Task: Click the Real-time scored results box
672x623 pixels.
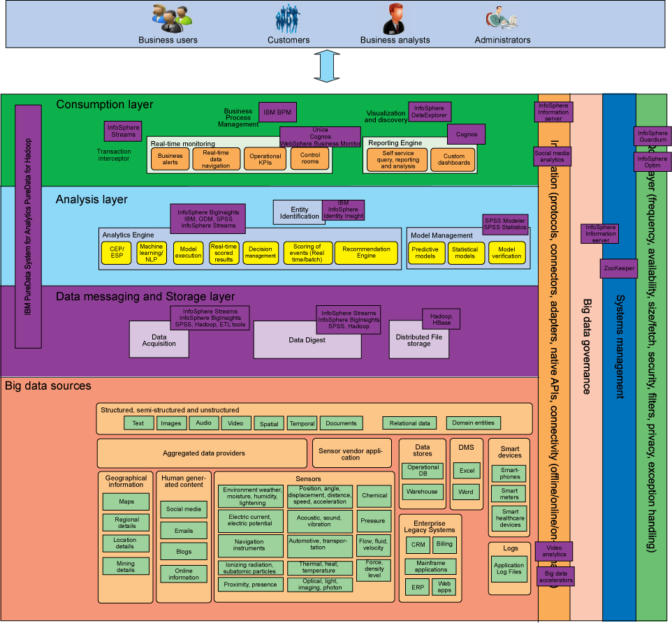Action: (224, 253)
